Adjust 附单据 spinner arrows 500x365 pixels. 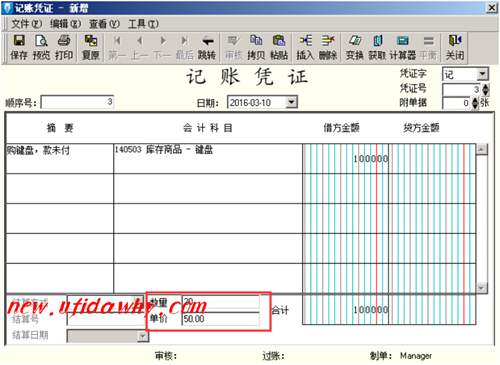(x=475, y=103)
